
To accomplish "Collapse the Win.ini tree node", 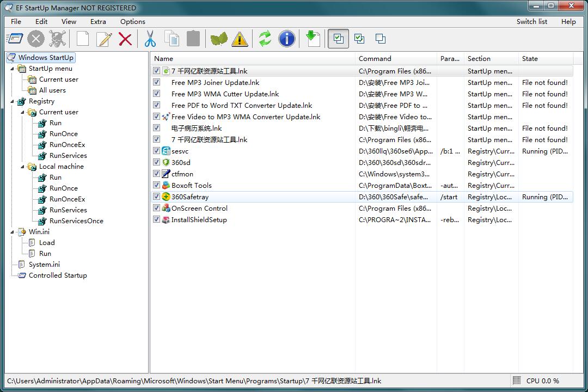I will [x=13, y=232].
